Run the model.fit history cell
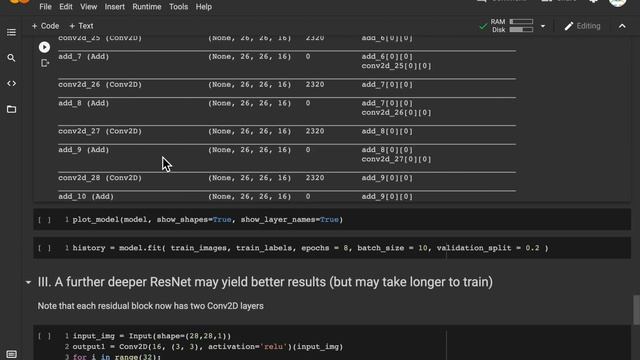Image resolution: width=640 pixels, height=360 pixels. [x=44, y=248]
